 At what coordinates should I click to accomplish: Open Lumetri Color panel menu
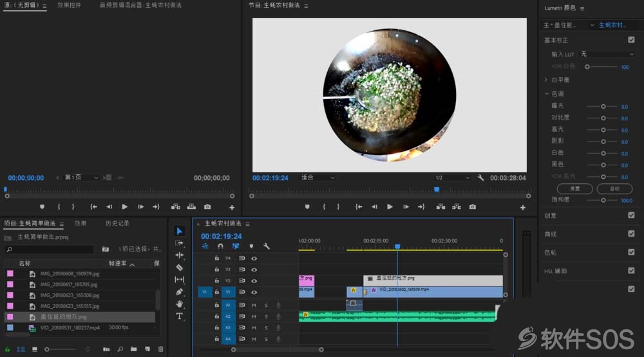click(x=582, y=8)
